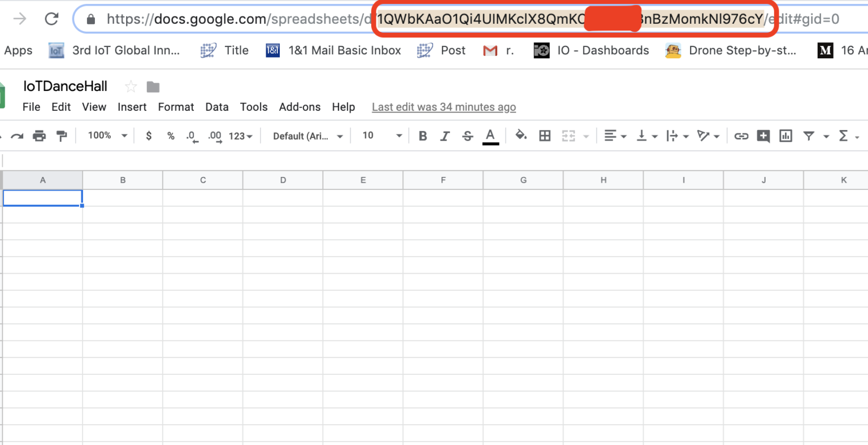Open the fill color bucket

coord(521,135)
